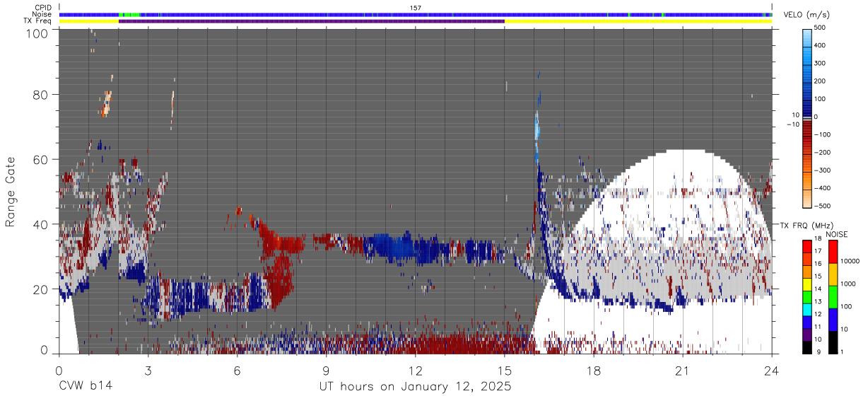
Task: Click hour 21 on the time axis
Action: tap(683, 370)
